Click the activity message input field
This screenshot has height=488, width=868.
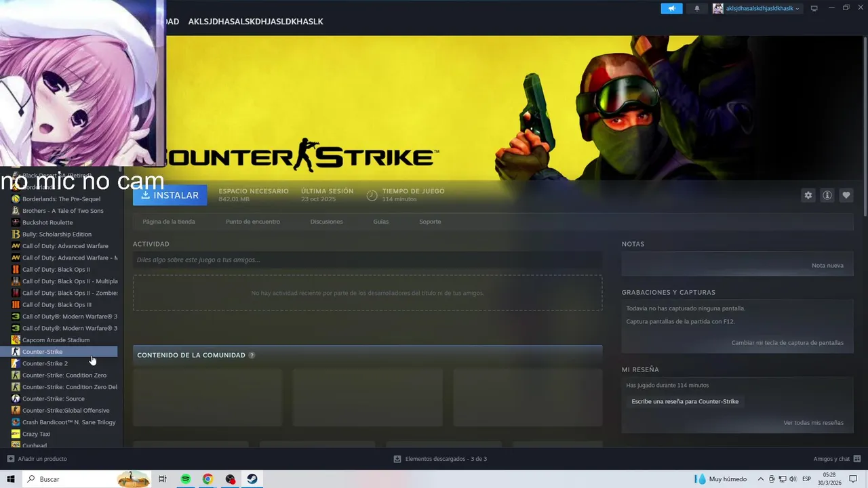click(x=368, y=260)
